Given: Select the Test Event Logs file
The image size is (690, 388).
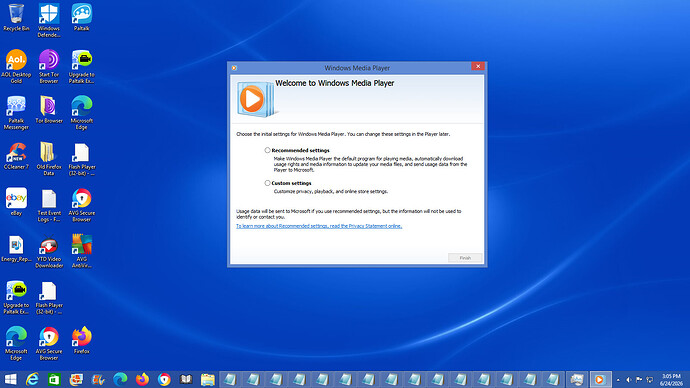Looking at the screenshot, I should pyautogui.click(x=49, y=205).
